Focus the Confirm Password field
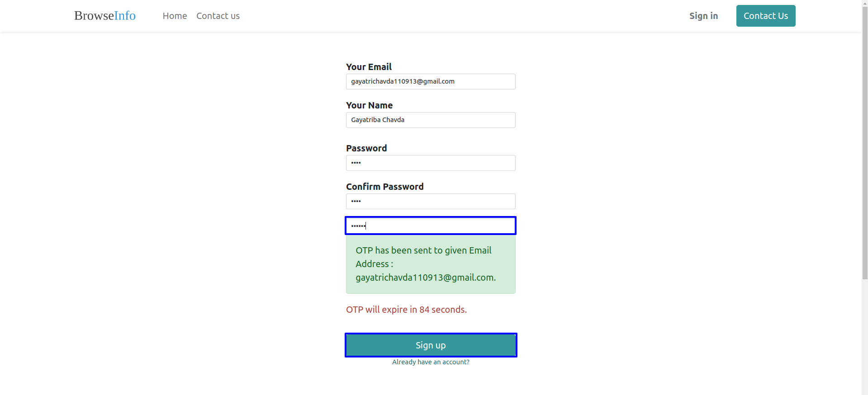868x395 pixels. (x=431, y=201)
